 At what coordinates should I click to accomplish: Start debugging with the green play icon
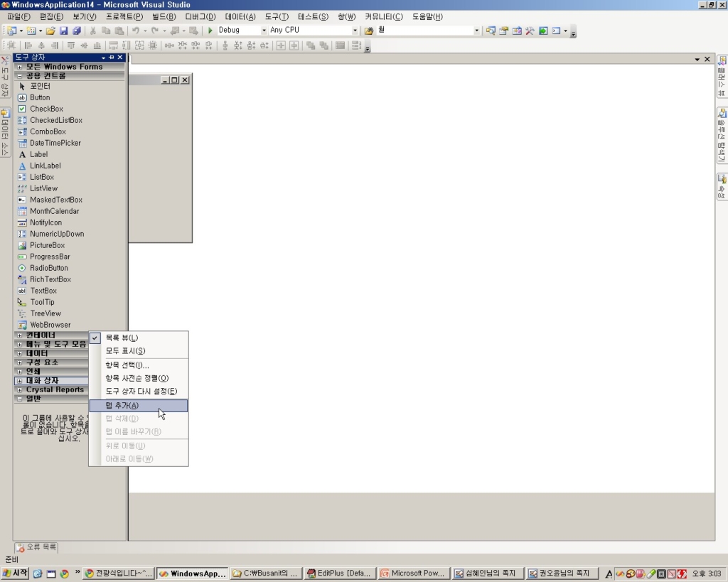click(210, 31)
